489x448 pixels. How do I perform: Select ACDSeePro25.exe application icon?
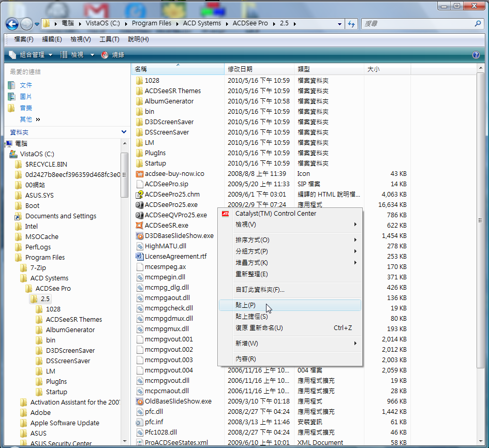[x=139, y=205]
